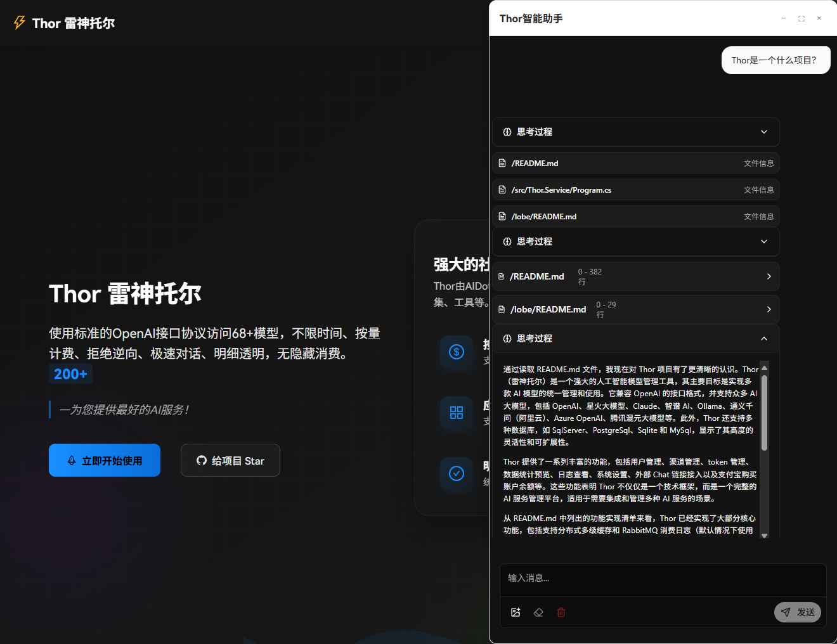The height and width of the screenshot is (644, 837).
Task: Click the eraser icon in chat toolbar
Action: tap(538, 612)
